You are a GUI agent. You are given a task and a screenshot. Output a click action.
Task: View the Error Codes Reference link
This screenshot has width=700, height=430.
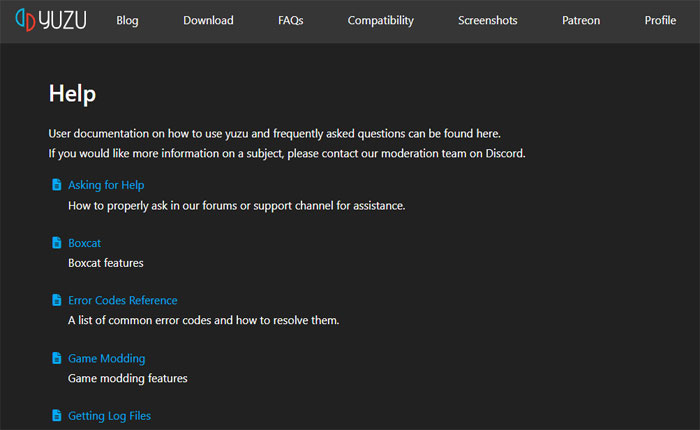point(122,300)
